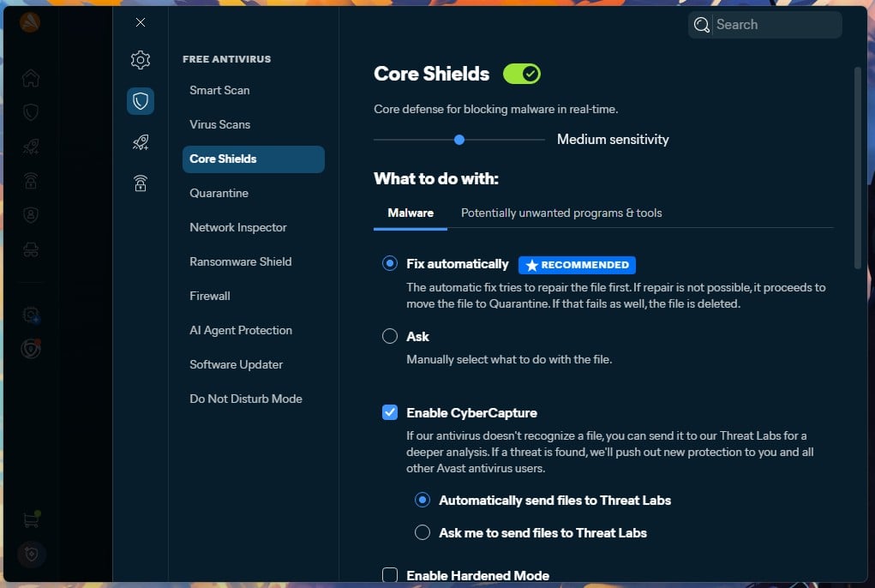This screenshot has width=875, height=588.
Task: Turn off the Core Shields master toggle
Action: click(521, 74)
